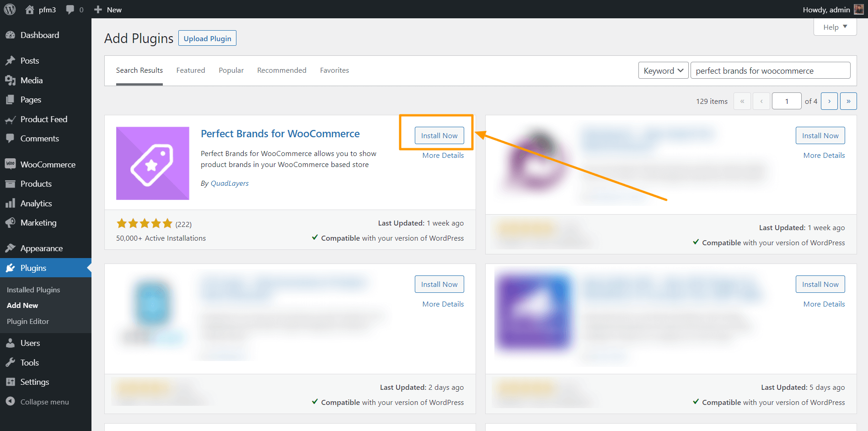Install plugin updated 2 days ago
The width and height of the screenshot is (868, 431).
pos(439,284)
